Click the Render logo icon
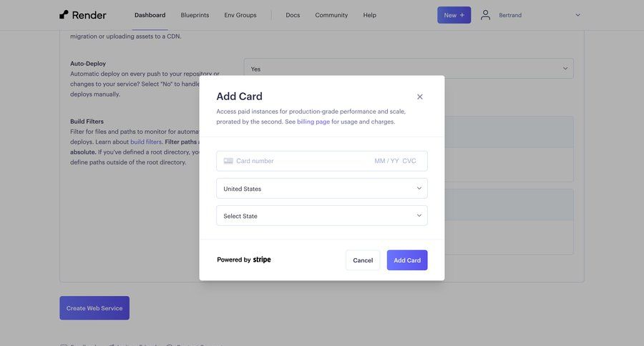The height and width of the screenshot is (346, 644). 64,14
